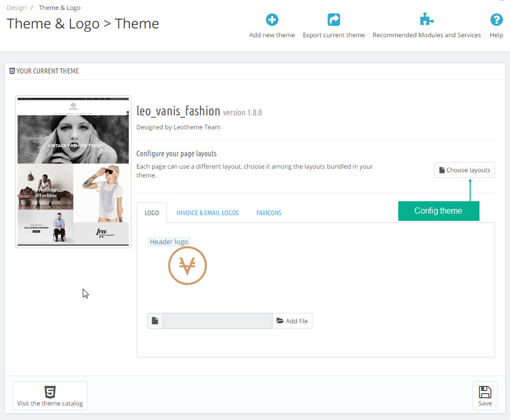Click the floppy disk Save icon
Viewport: 510px width, 420px height.
(x=485, y=392)
